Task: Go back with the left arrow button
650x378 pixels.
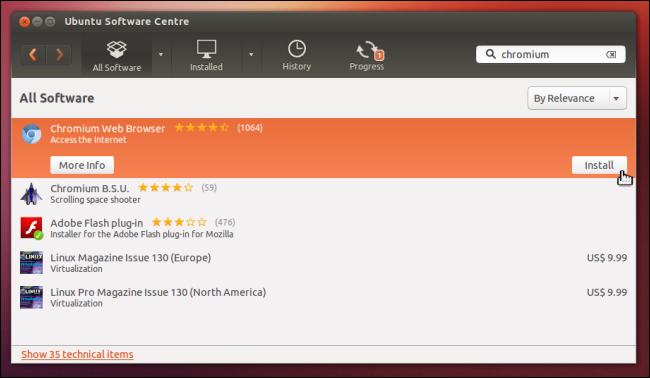Action: point(34,55)
